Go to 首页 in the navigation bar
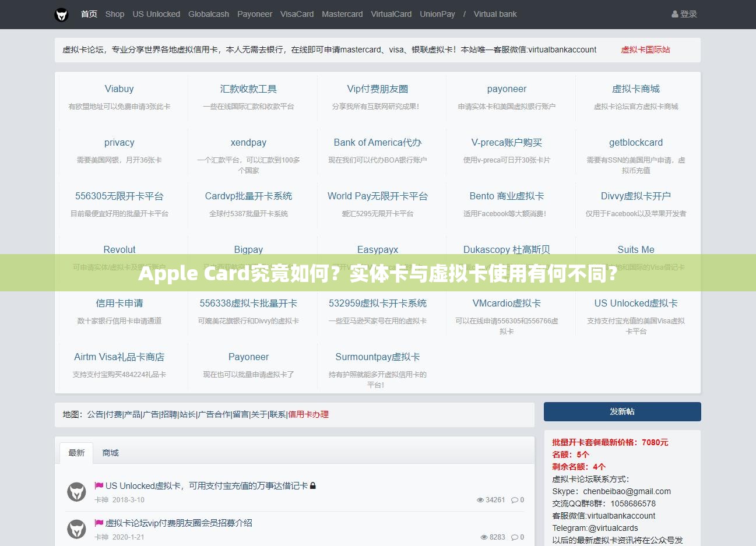The width and height of the screenshot is (756, 546). (89, 14)
